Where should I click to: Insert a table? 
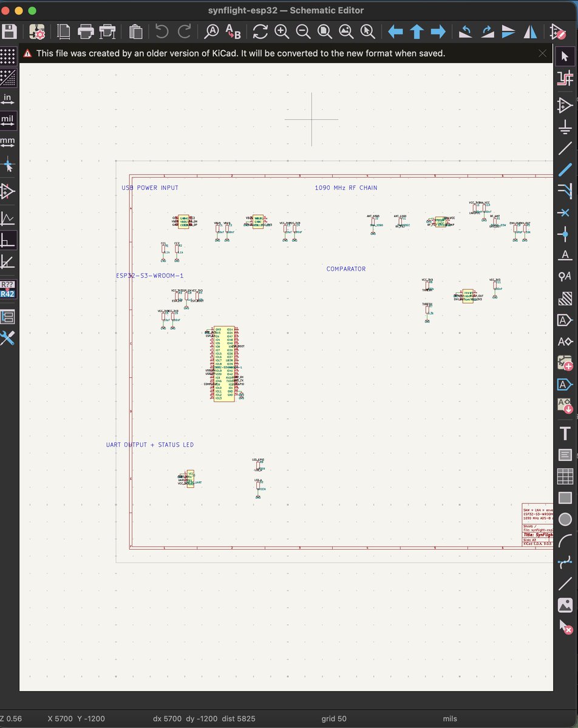tap(565, 476)
